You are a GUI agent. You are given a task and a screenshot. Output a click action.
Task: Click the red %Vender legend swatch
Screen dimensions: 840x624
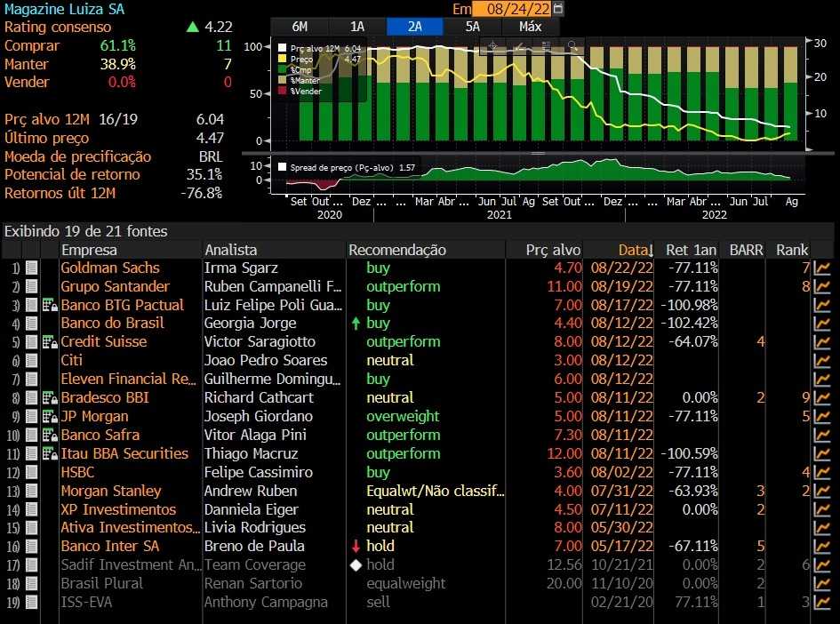283,91
